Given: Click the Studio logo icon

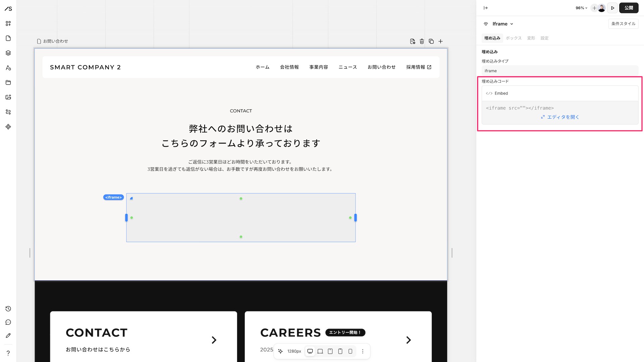Looking at the screenshot, I should (8, 8).
